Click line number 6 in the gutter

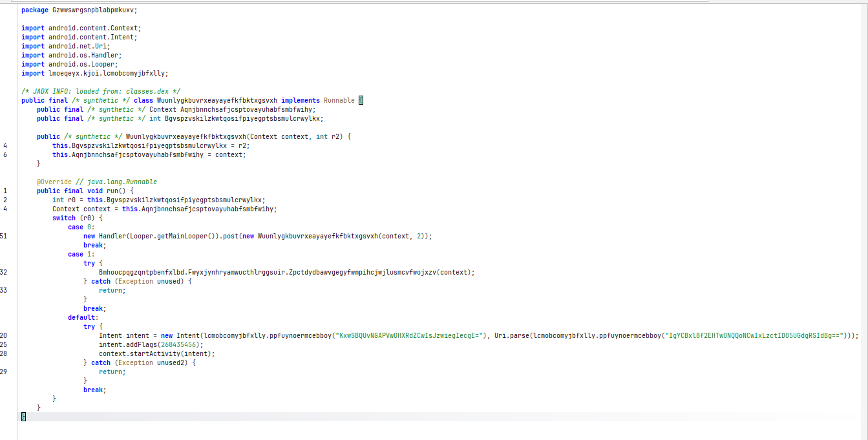coord(6,154)
